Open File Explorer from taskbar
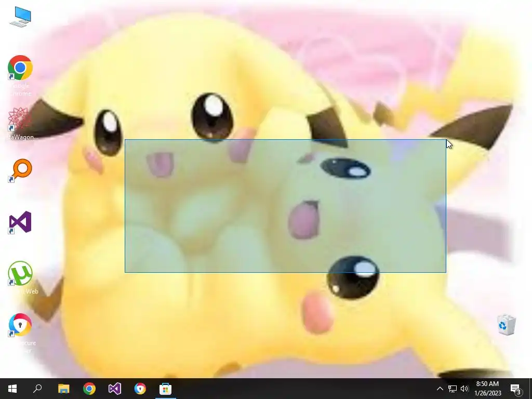 click(63, 389)
